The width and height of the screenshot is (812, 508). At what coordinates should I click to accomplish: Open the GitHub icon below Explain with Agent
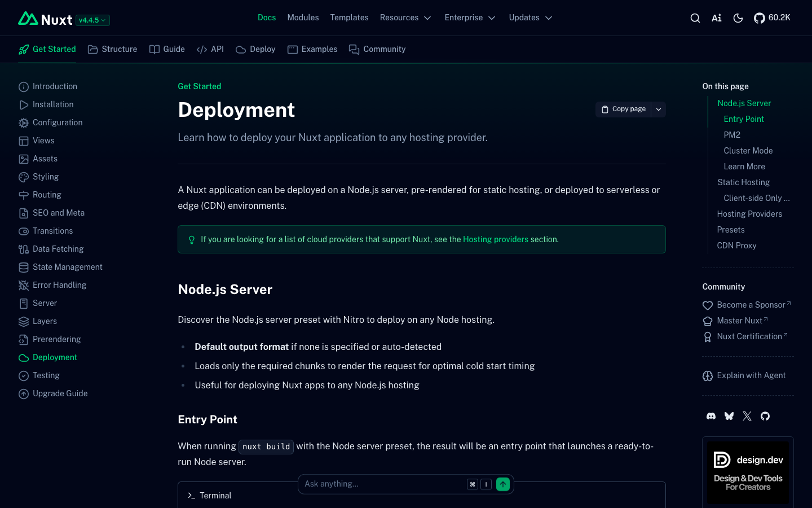[765, 416]
